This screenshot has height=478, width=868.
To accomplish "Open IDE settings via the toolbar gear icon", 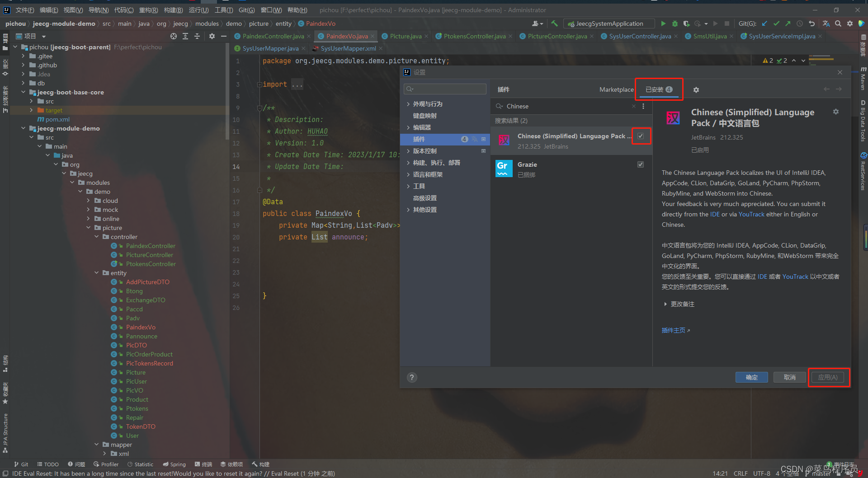I will pos(850,23).
